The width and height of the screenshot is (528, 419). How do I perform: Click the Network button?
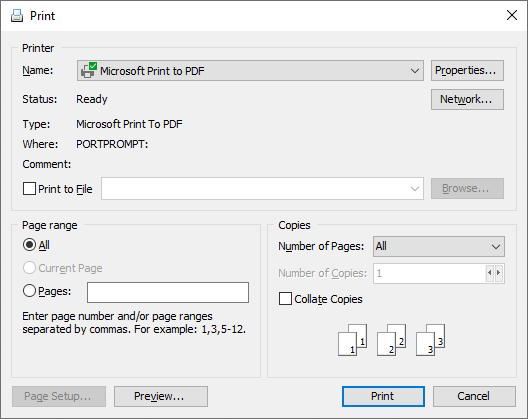click(467, 99)
